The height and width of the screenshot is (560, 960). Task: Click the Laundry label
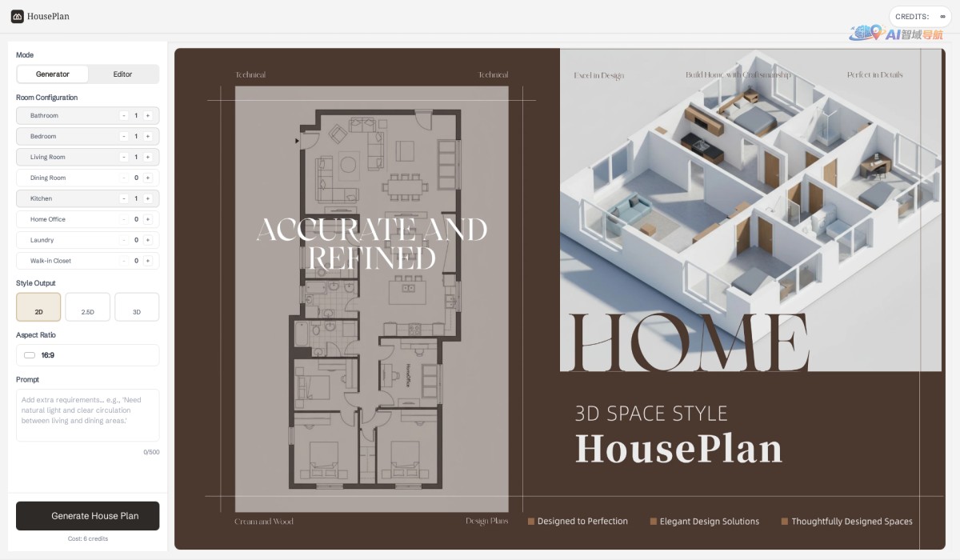[x=42, y=240]
